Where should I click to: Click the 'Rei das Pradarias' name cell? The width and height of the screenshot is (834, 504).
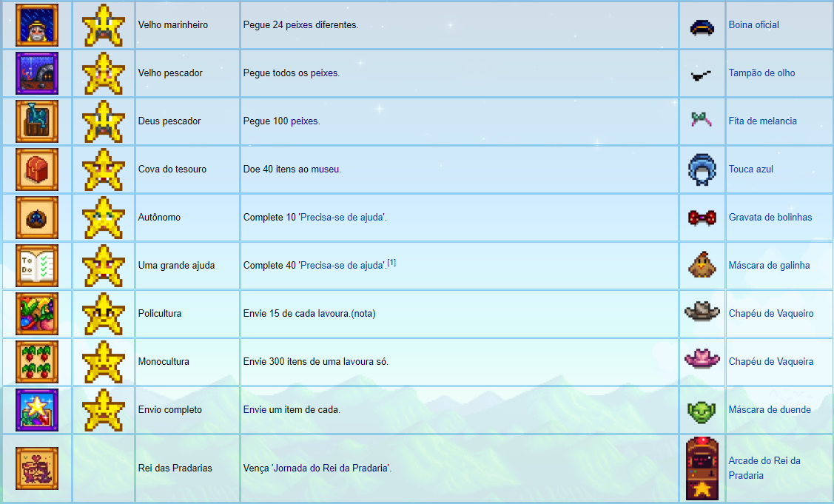tap(188, 468)
